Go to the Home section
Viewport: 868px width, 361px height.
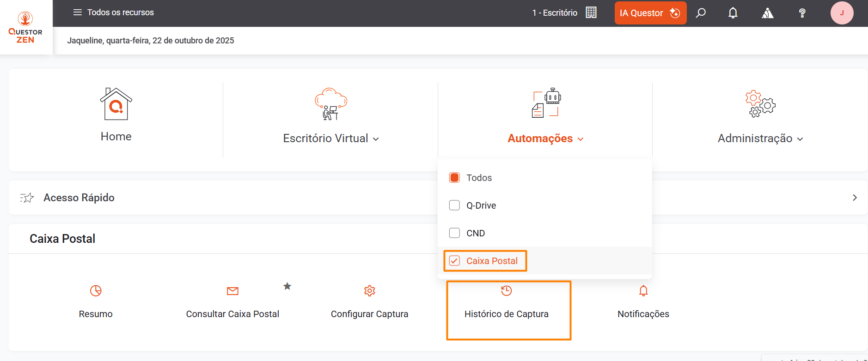116,115
